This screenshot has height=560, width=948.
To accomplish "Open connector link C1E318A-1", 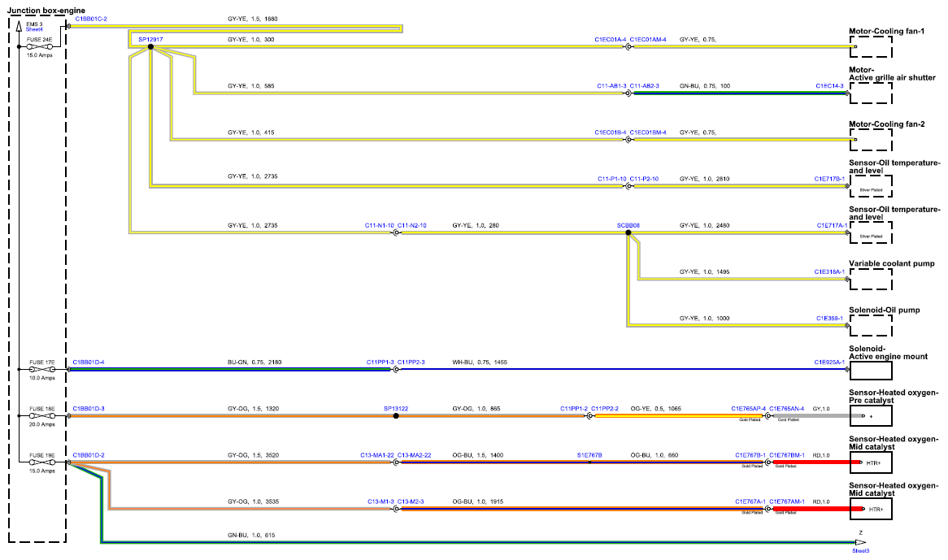I will coord(829,271).
